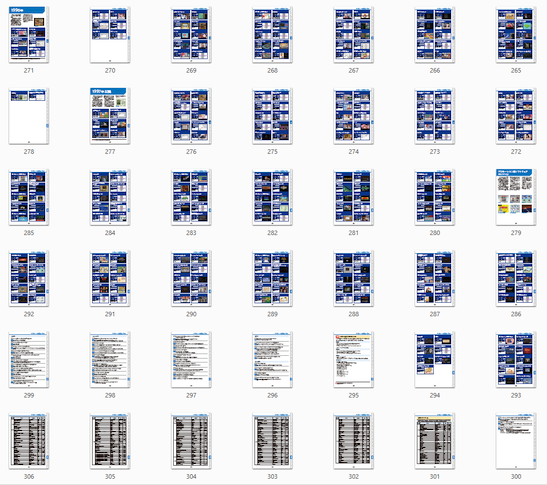547x485 pixels.
Task: Choose page 274 thumbnail
Action: [x=353, y=116]
